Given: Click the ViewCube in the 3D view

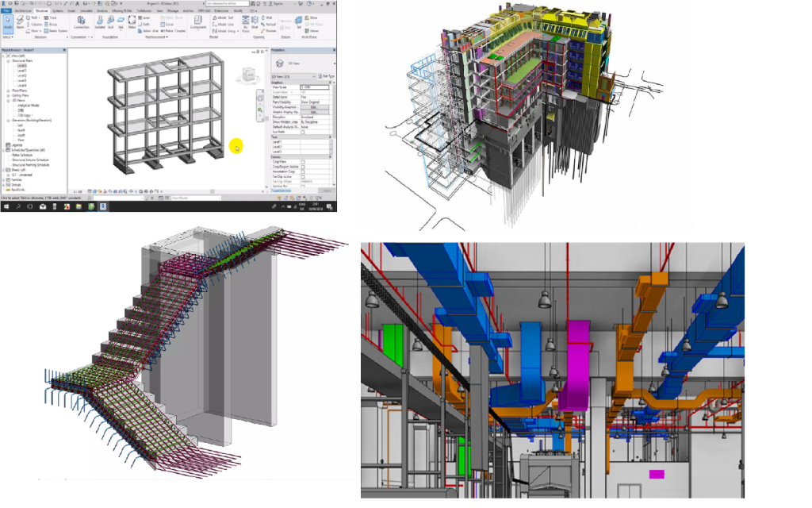Looking at the screenshot, I should [249, 75].
